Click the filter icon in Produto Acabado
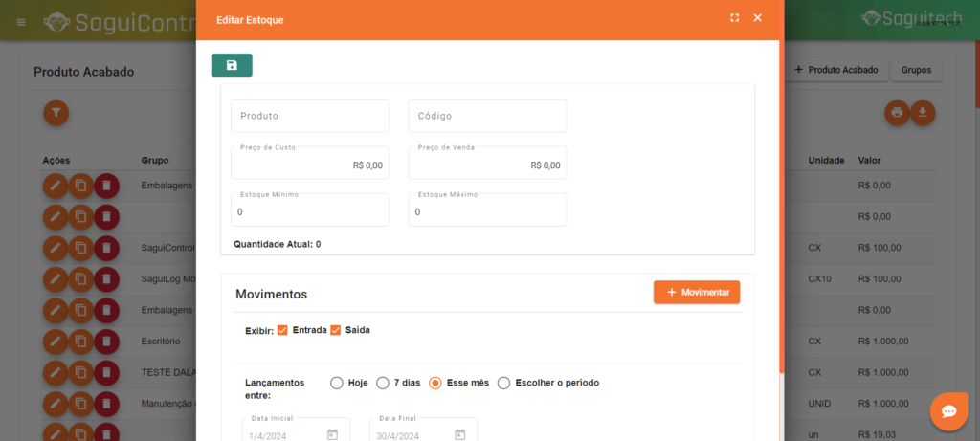Viewport: 980px width, 441px height. 56,113
